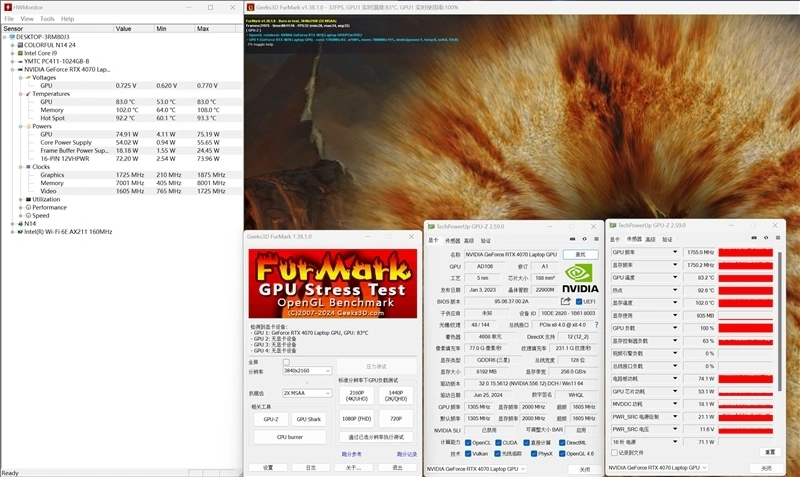Open the GPU 负载 sensor dropdown arrow

(x=674, y=328)
